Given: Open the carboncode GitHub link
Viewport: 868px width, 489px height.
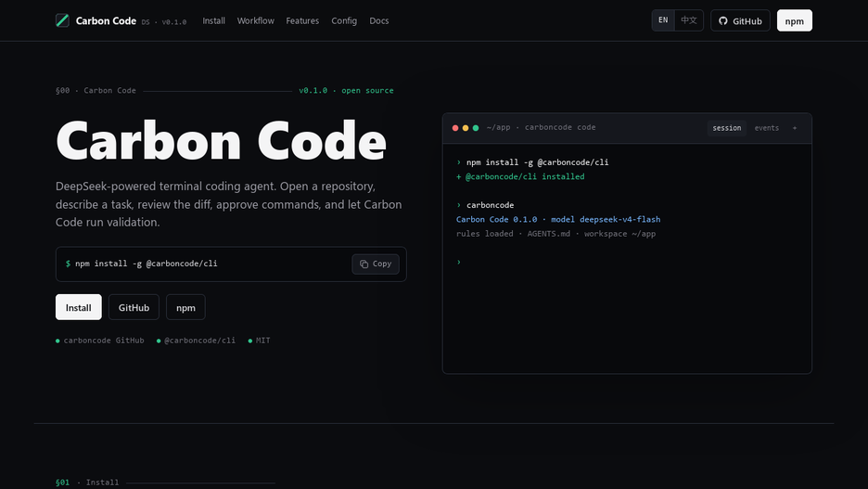Looking at the screenshot, I should (x=100, y=341).
